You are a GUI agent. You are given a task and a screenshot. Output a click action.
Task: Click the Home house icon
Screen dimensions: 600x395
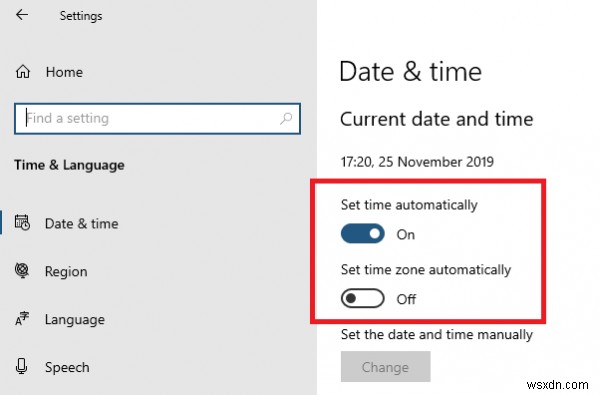point(23,72)
